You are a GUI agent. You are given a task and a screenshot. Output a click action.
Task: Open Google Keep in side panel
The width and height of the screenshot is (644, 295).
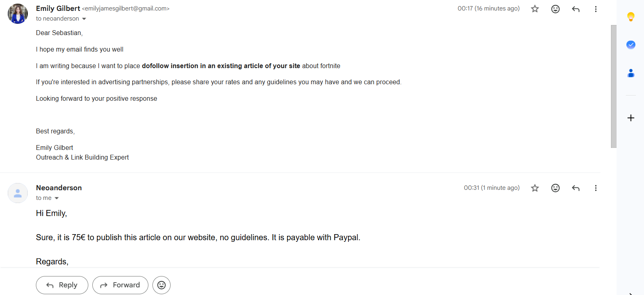point(631,17)
